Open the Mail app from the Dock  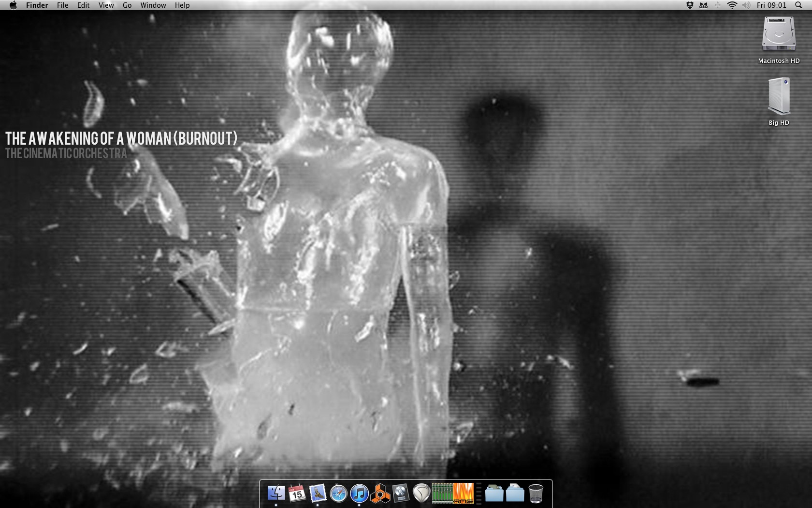click(x=318, y=493)
